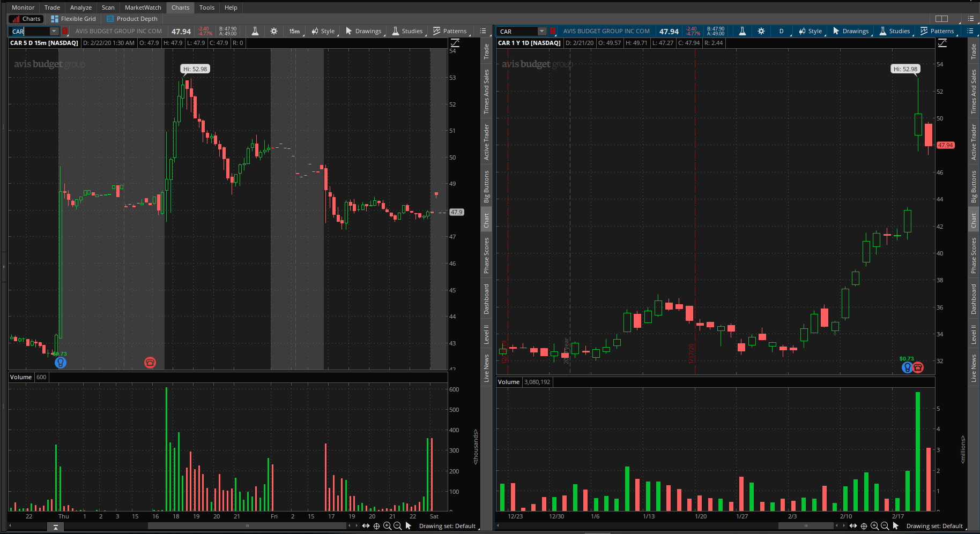Open right chart Drawings menu
The width and height of the screenshot is (980, 534).
[x=851, y=31]
